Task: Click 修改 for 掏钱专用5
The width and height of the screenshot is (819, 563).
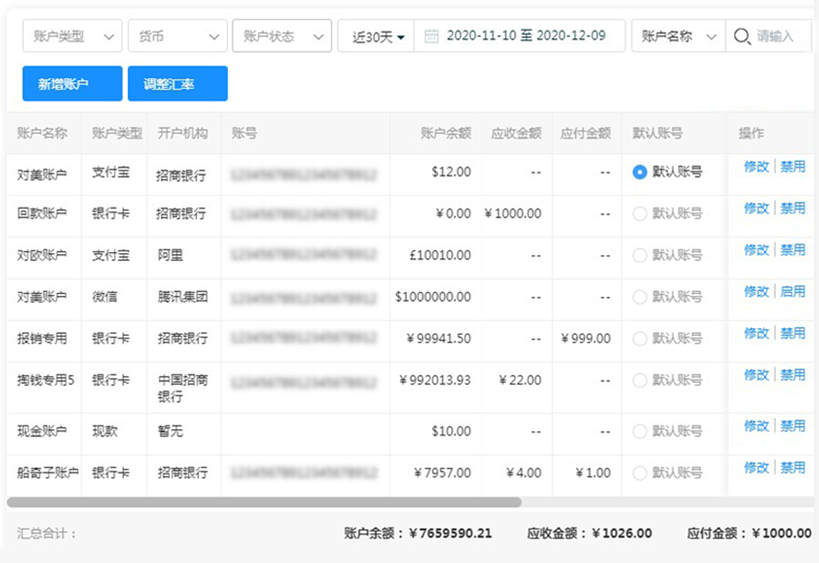Action: coord(756,375)
